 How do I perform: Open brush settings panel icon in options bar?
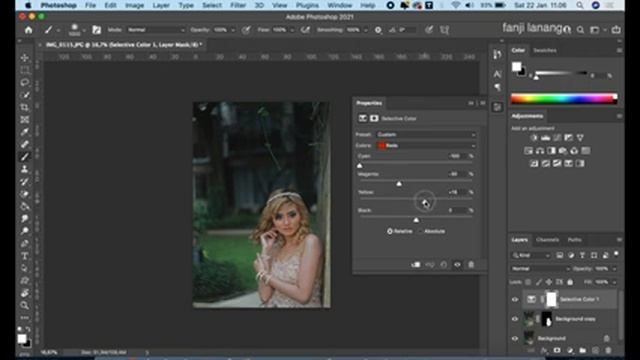pyautogui.click(x=96, y=30)
